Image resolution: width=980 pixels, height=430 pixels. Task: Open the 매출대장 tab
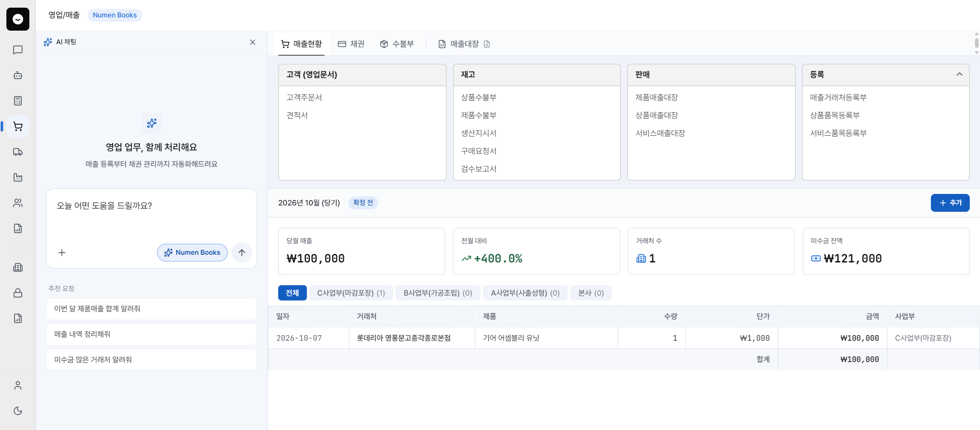pyautogui.click(x=459, y=44)
